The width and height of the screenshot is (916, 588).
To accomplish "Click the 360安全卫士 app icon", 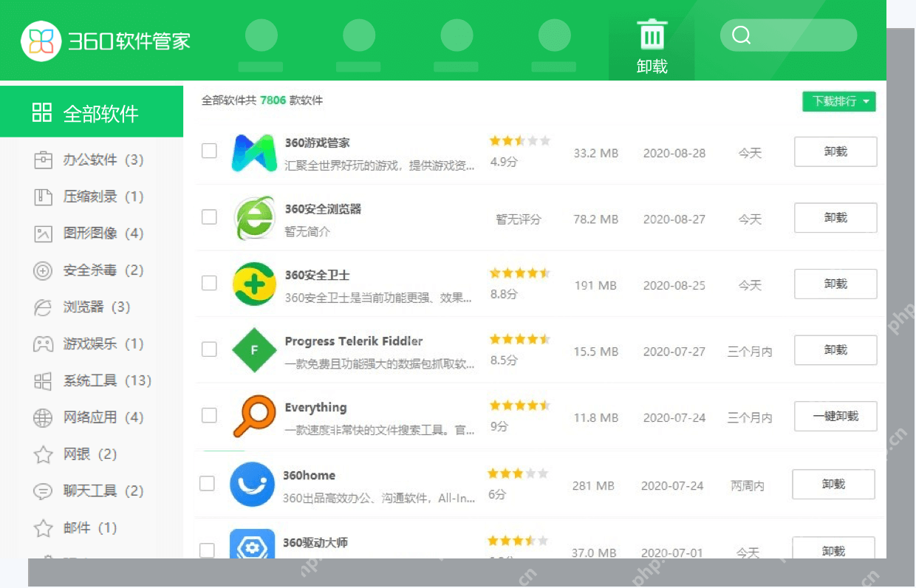I will point(254,284).
